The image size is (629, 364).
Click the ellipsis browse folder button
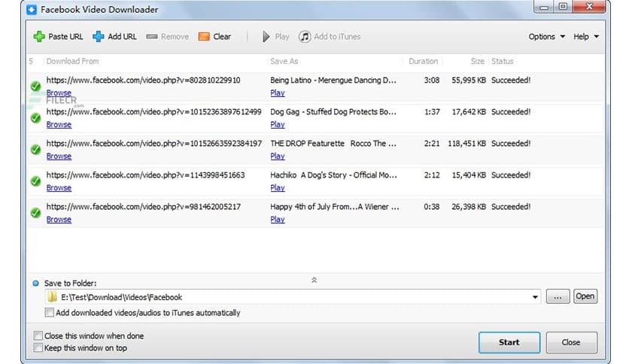pyautogui.click(x=558, y=296)
